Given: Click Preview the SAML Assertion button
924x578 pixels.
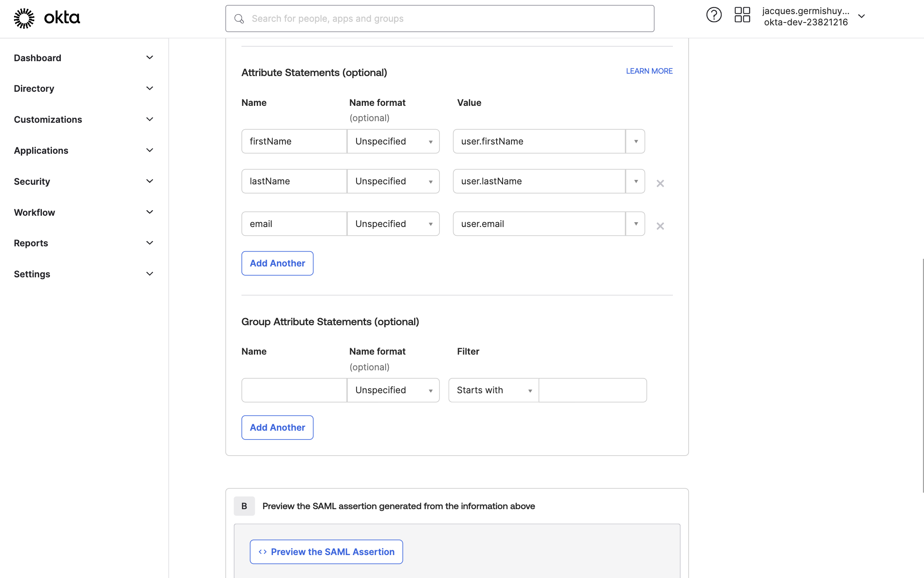Looking at the screenshot, I should pyautogui.click(x=326, y=552).
